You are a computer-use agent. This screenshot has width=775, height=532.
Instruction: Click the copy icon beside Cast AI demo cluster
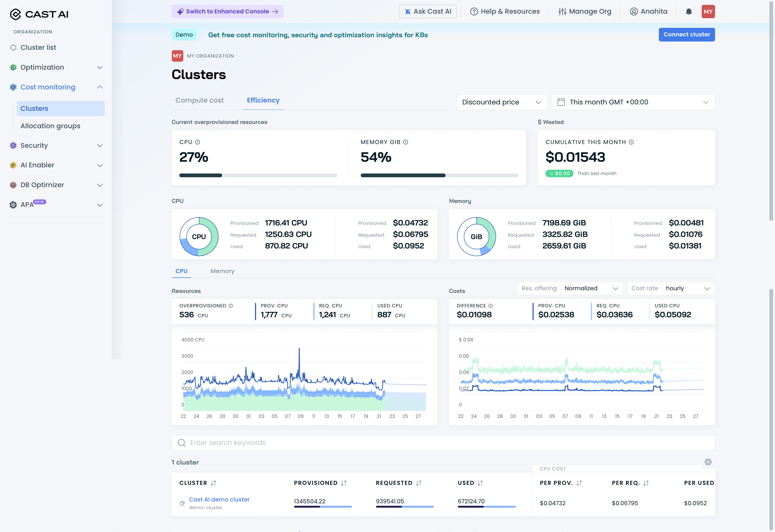[182, 503]
